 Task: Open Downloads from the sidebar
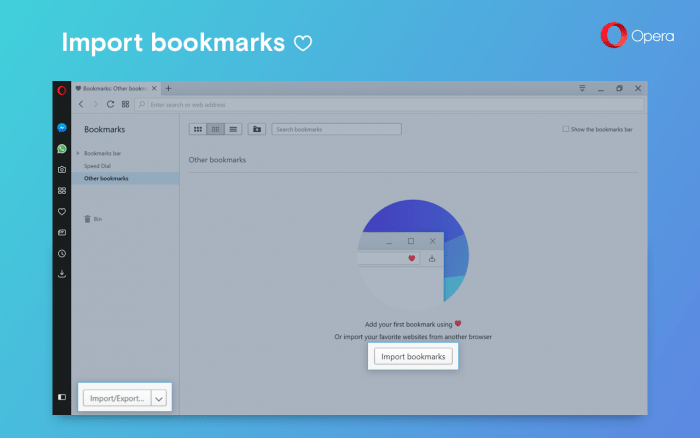[62, 274]
